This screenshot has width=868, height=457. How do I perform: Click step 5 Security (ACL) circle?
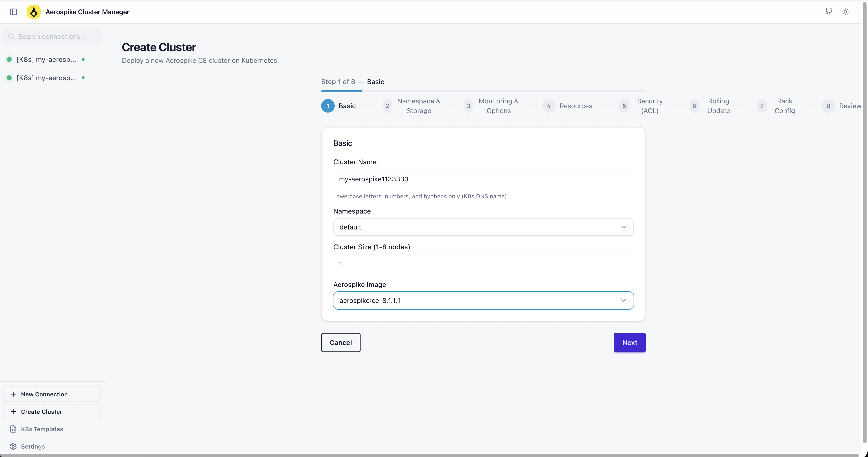point(624,106)
